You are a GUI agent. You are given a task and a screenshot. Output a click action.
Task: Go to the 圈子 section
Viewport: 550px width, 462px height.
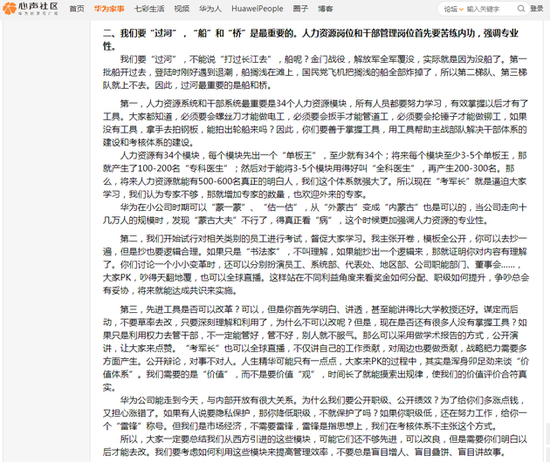click(301, 9)
